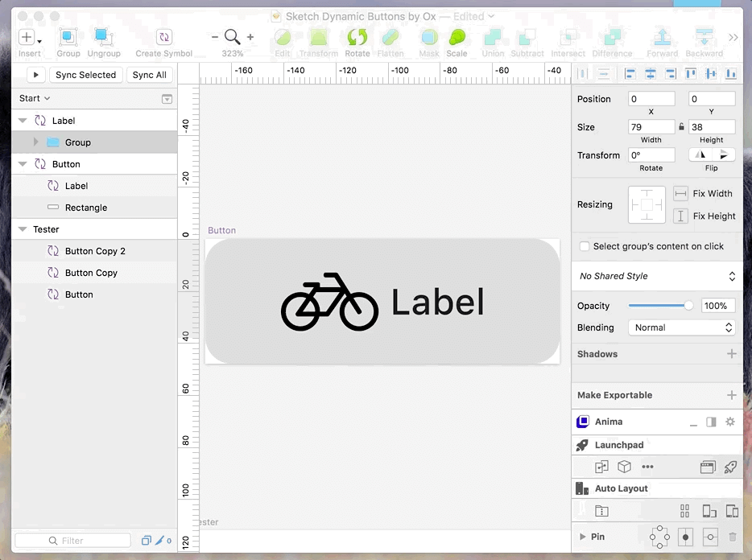Select the Button Copy layer

coord(94,273)
